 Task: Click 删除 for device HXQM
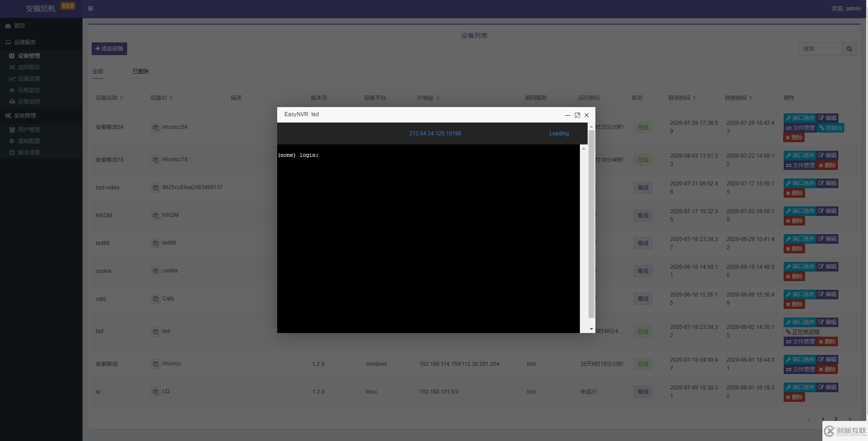point(794,221)
